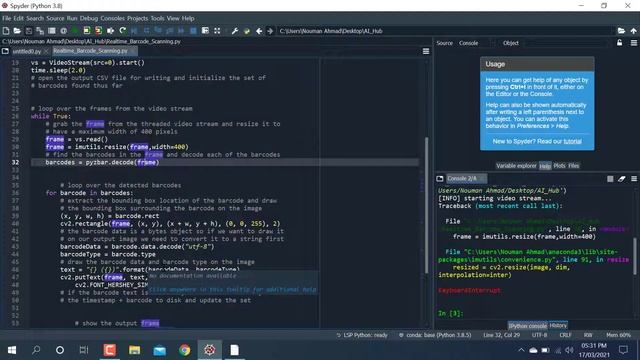Viewport: 640px width, 360px height.
Task: Go back with the left arrow icon
Action: pos(259,31)
